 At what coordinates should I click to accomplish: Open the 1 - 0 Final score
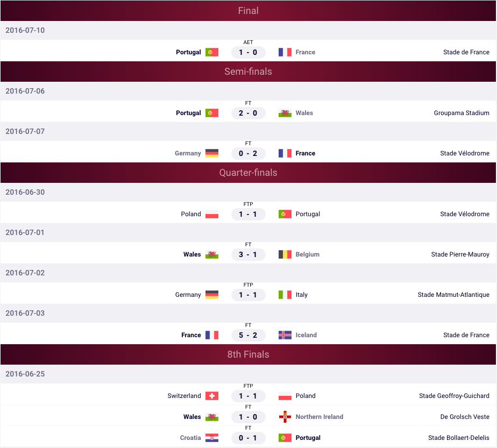tap(248, 52)
